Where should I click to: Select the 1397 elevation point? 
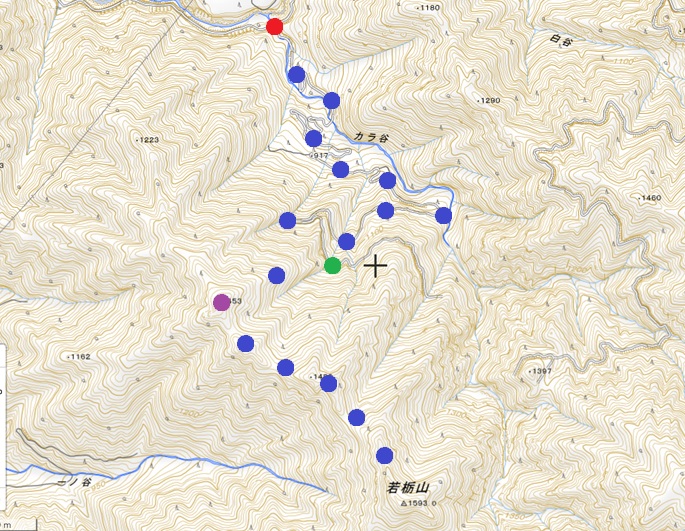[x=538, y=371]
